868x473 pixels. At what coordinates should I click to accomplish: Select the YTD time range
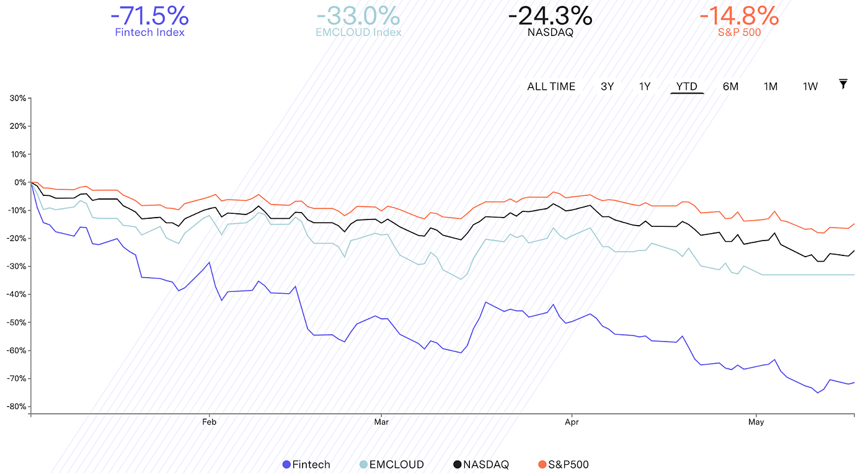[687, 86]
